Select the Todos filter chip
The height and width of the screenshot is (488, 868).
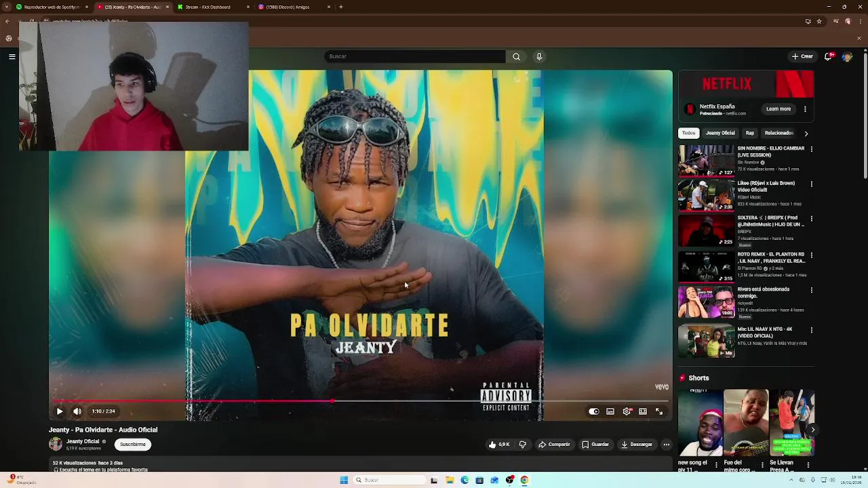tap(689, 133)
